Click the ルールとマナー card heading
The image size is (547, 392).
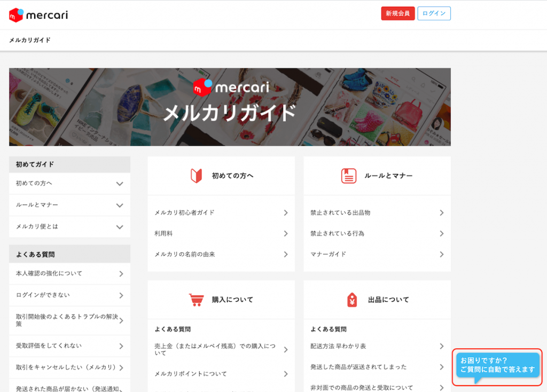389,176
